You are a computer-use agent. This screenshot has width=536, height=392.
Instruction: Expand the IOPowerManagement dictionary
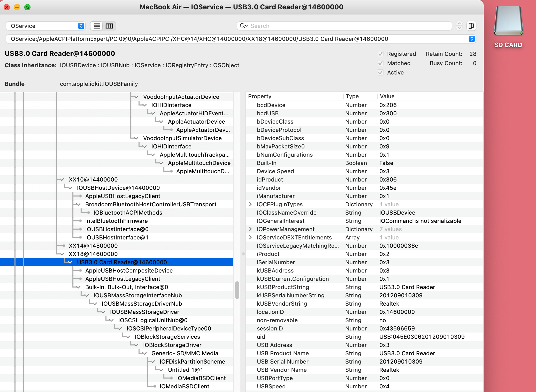click(x=250, y=229)
